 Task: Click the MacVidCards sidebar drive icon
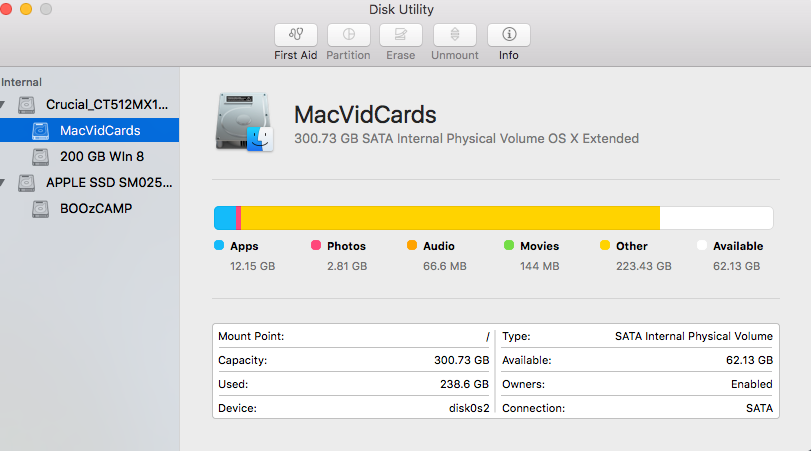tap(40, 131)
